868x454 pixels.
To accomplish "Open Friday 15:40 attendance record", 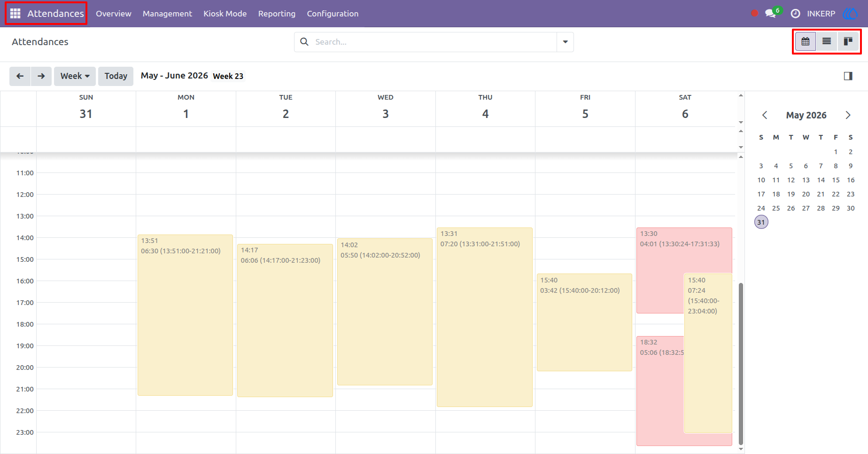I will coord(584,322).
